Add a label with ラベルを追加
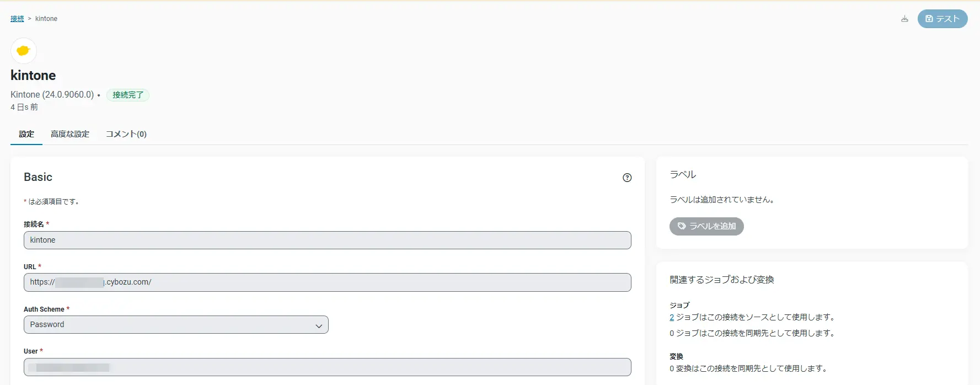This screenshot has height=385, width=980. (706, 226)
